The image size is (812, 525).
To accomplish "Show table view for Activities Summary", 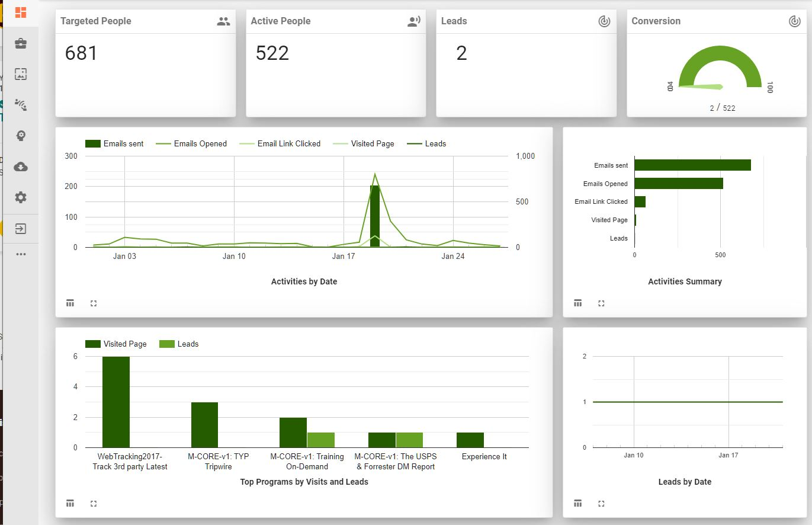I will coord(578,303).
